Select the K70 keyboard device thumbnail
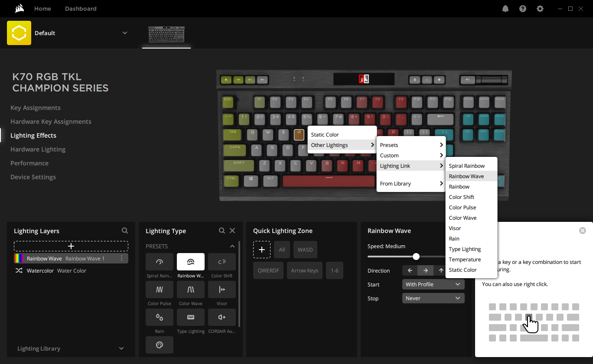The height and width of the screenshot is (364, 593). click(166, 34)
